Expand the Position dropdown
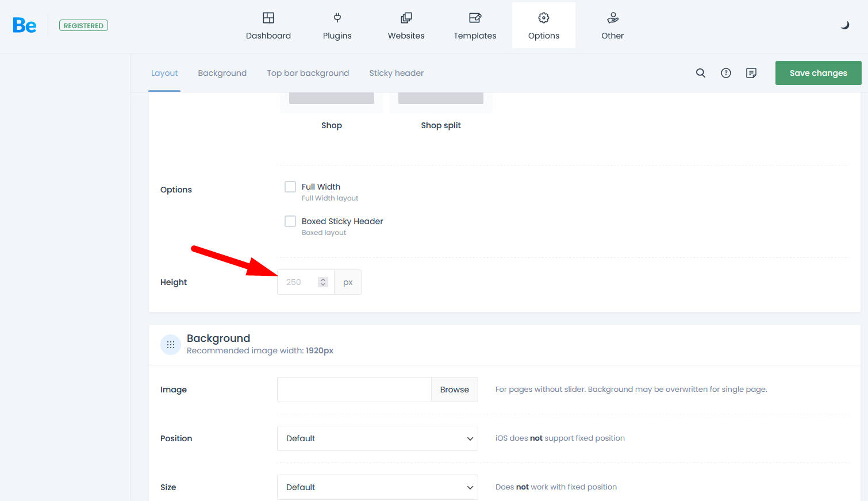Image resolution: width=868 pixels, height=501 pixels. [x=377, y=438]
